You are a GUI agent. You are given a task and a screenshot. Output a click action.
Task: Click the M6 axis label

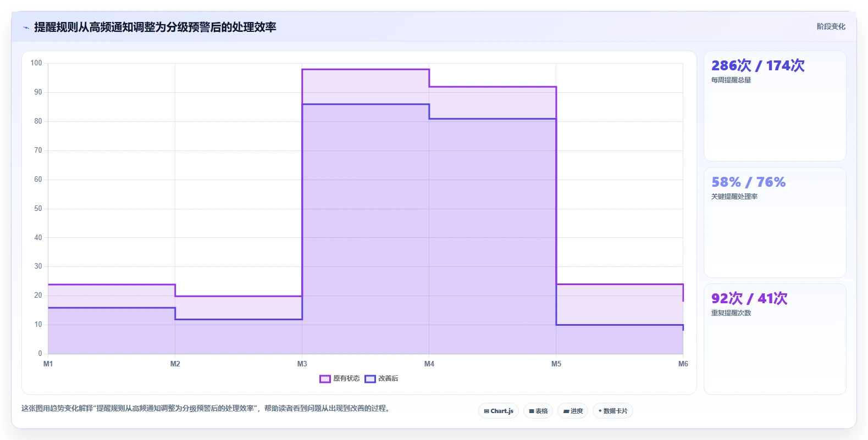point(683,364)
